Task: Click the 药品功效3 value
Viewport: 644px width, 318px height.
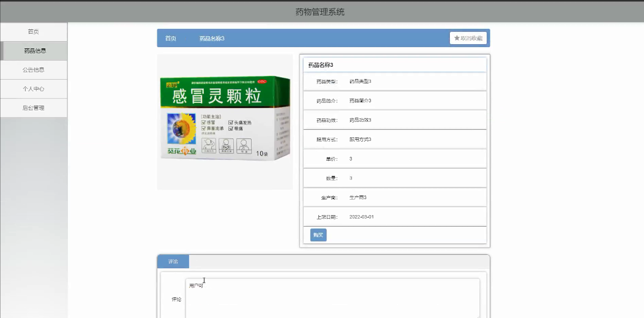Action: point(360,120)
